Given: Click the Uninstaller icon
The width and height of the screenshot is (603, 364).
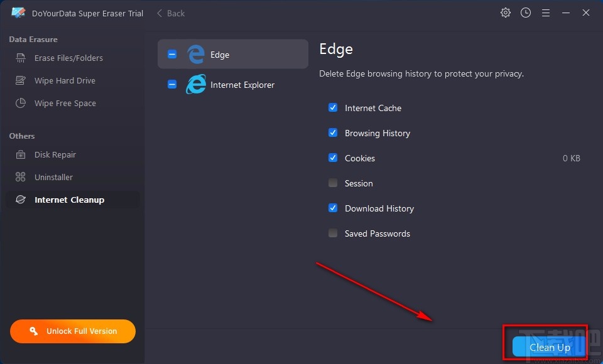Looking at the screenshot, I should [21, 178].
